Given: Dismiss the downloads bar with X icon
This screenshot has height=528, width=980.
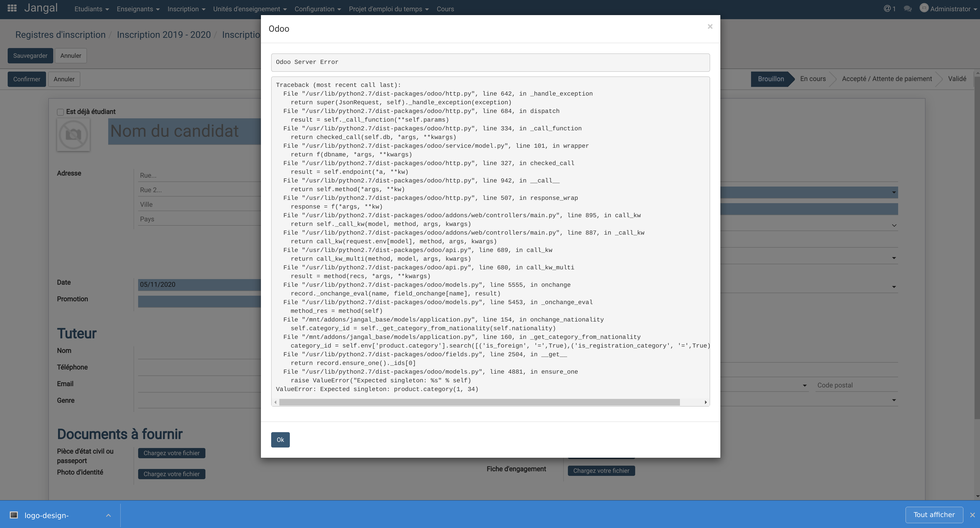Looking at the screenshot, I should 972,515.
